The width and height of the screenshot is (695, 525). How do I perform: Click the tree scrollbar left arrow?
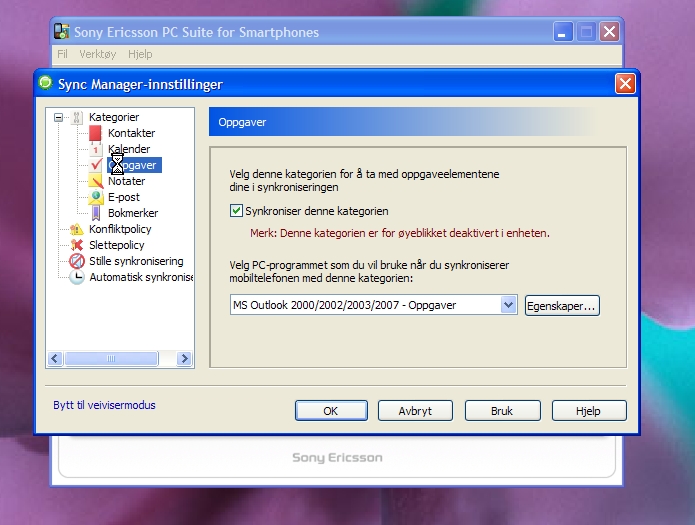coord(55,358)
